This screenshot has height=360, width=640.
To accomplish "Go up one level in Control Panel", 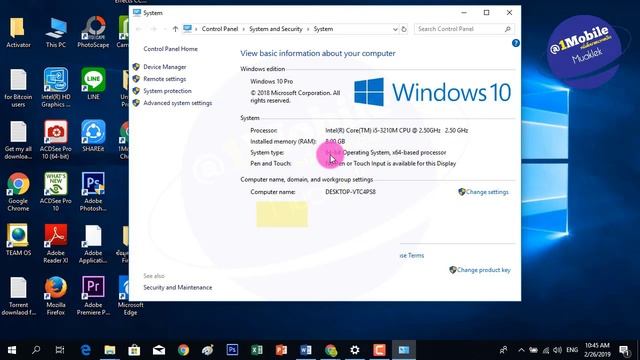I will (x=175, y=29).
